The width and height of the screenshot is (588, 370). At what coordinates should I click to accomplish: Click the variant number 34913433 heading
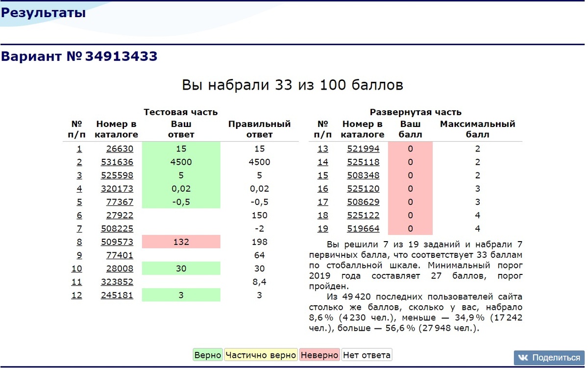(80, 57)
